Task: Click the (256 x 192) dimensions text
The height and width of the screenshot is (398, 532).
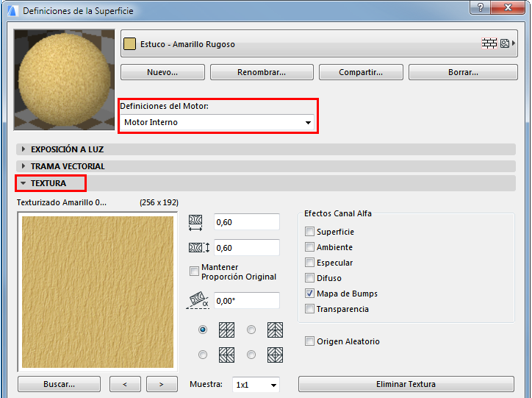Action: [159, 202]
